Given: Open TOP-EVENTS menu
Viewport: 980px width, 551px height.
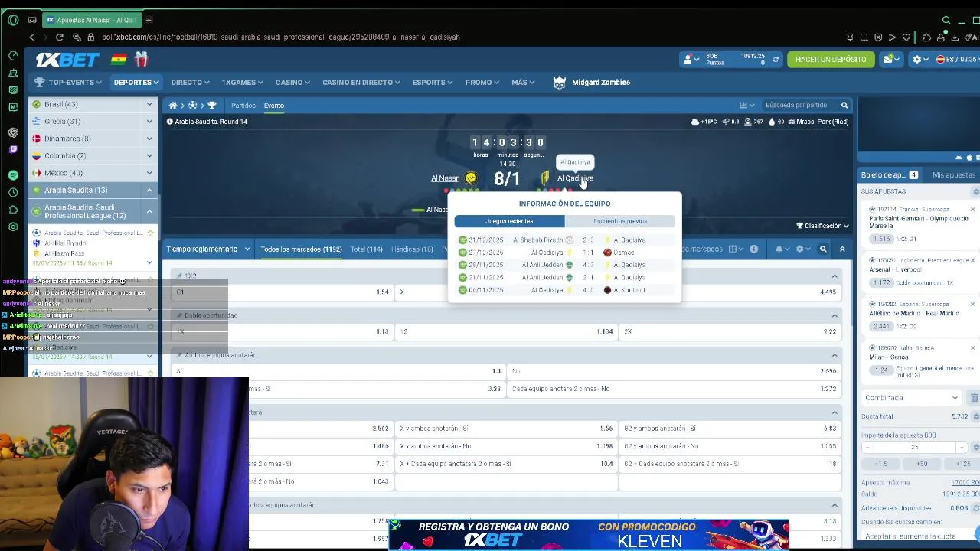Looking at the screenshot, I should tap(67, 82).
